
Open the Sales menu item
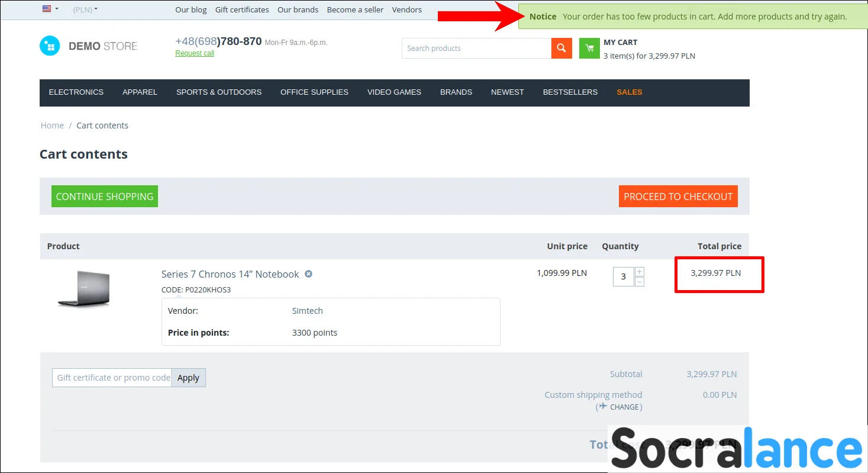pos(629,92)
